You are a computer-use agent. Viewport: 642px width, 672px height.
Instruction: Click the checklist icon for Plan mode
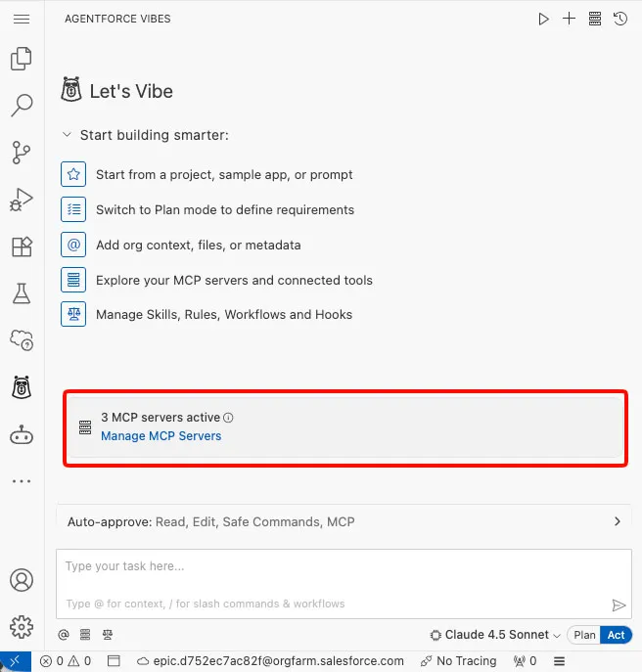[x=73, y=209]
